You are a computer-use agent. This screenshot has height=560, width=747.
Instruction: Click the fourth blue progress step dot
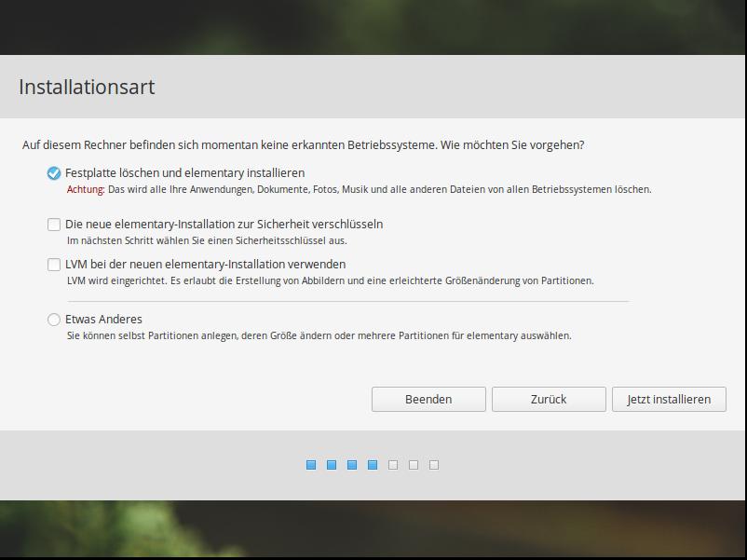(373, 465)
